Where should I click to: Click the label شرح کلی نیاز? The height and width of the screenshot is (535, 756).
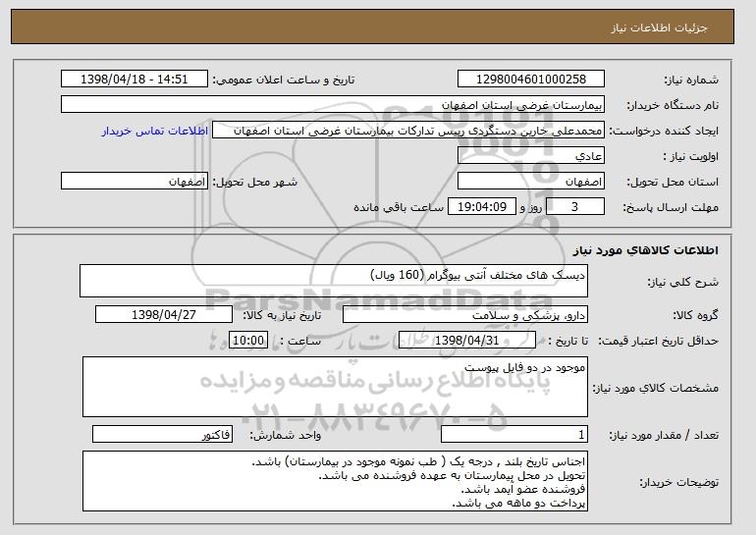[682, 282]
